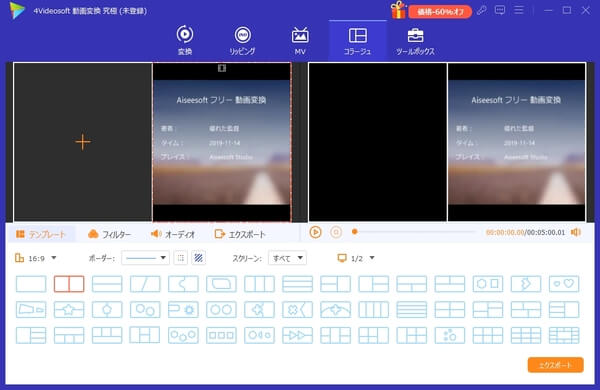Open the スクリーン すべて dropdown
This screenshot has width=600, height=390.
tap(287, 258)
